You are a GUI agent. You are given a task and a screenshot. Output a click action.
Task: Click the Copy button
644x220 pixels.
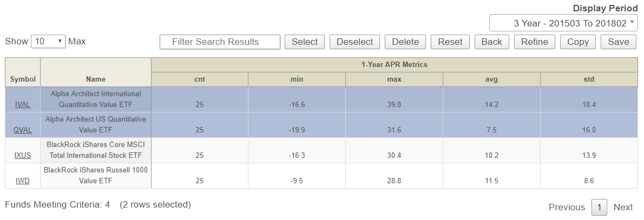click(577, 42)
